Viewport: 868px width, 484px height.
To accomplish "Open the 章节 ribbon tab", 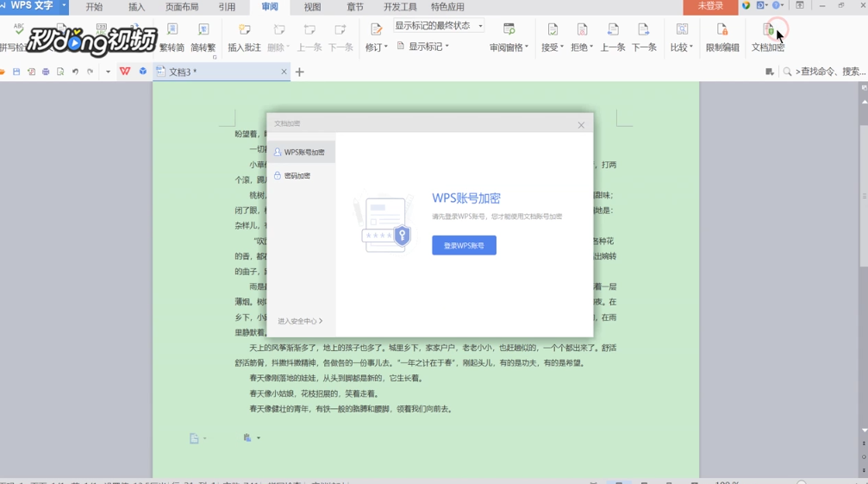I will (x=355, y=7).
